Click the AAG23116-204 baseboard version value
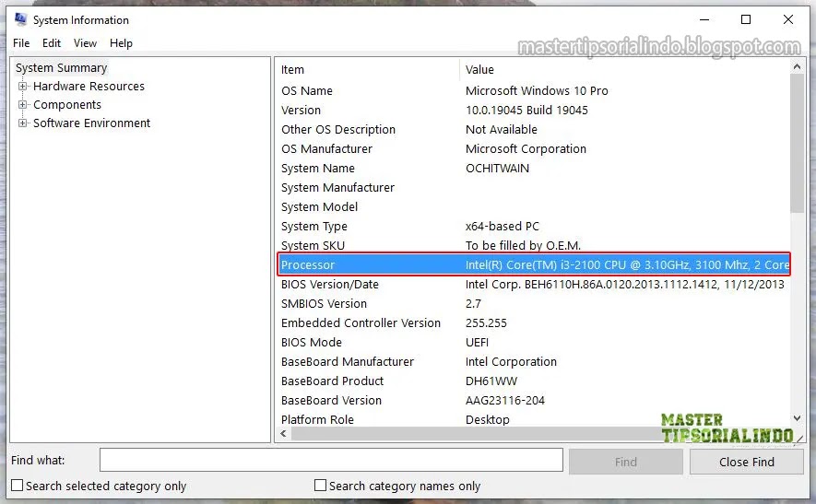This screenshot has height=504, width=816. coord(504,401)
